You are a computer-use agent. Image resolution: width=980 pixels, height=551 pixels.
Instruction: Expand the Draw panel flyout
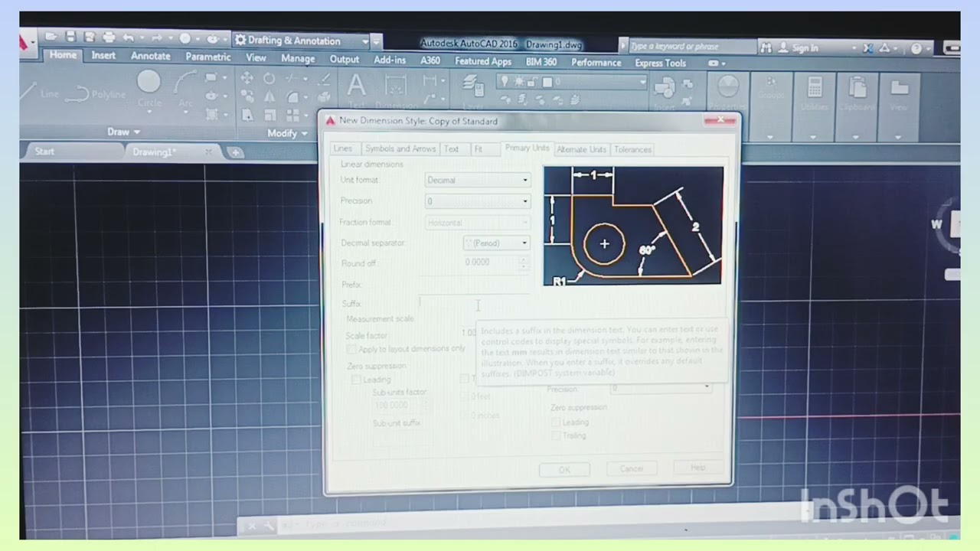tap(123, 132)
